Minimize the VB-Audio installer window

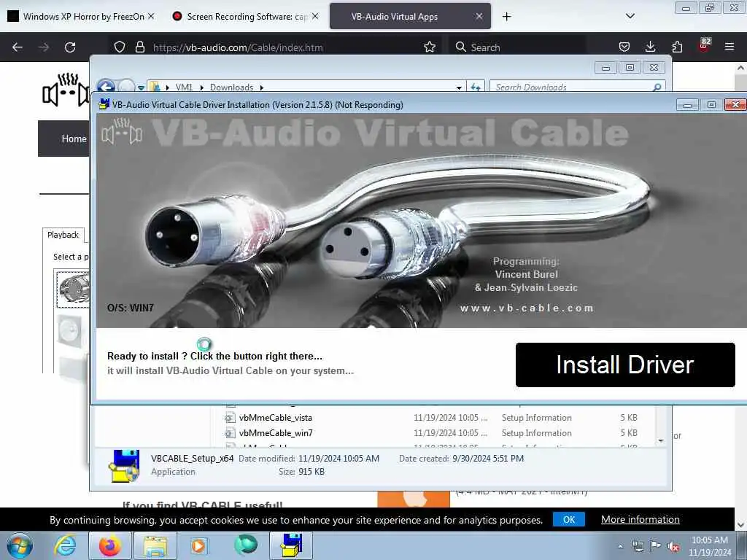(687, 105)
